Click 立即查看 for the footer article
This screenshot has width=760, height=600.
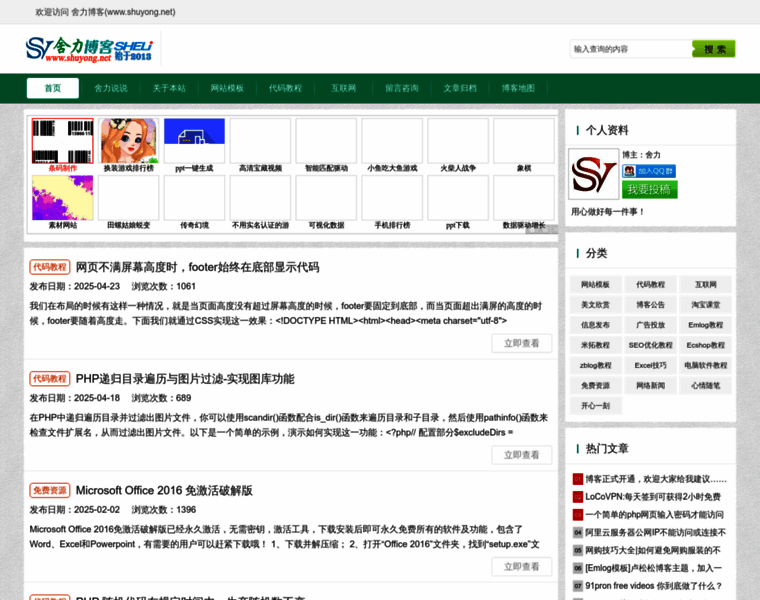pyautogui.click(x=522, y=343)
